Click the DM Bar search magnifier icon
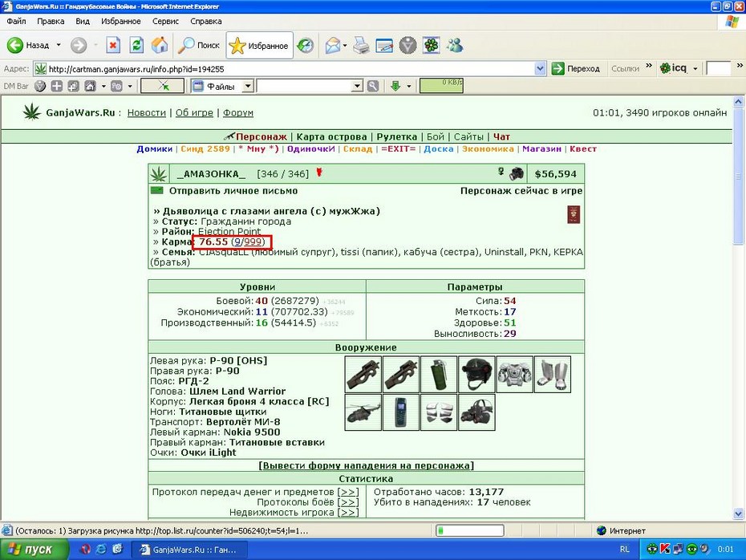Viewport: 746px width, 560px height. (x=373, y=86)
